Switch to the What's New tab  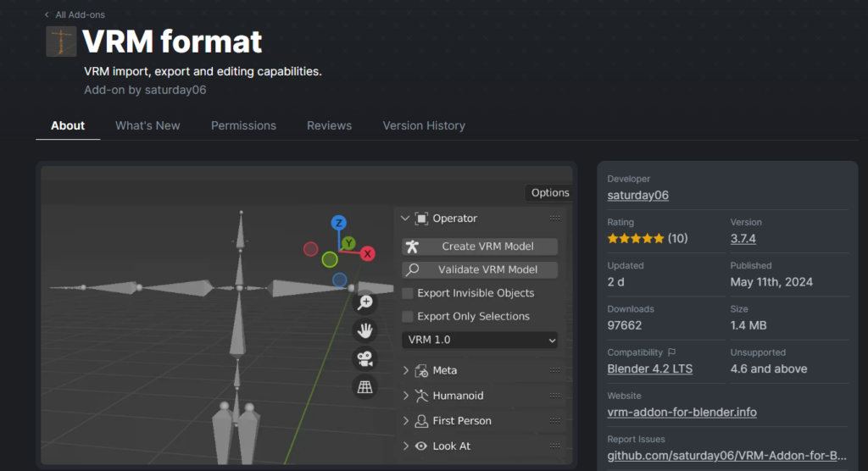point(147,125)
